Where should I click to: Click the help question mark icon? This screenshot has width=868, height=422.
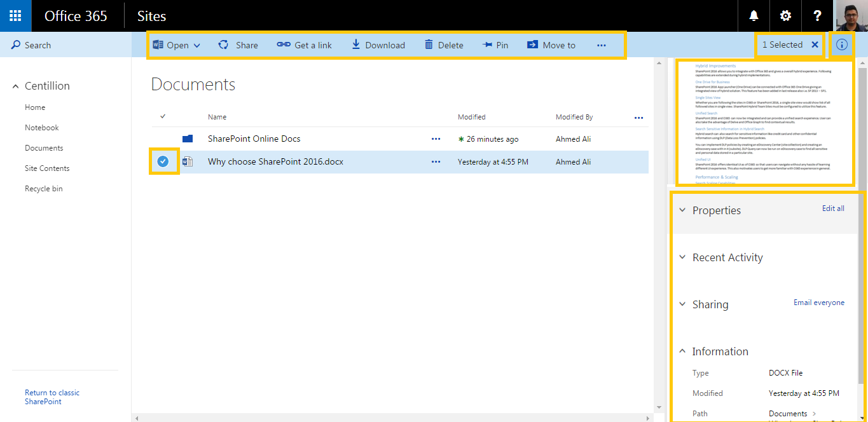pos(817,16)
